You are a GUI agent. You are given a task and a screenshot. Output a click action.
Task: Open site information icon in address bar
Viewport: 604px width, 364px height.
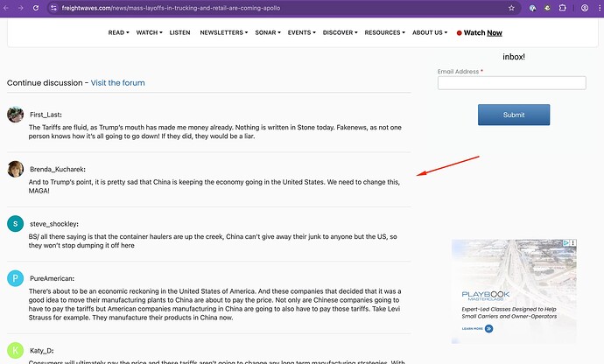coord(54,8)
